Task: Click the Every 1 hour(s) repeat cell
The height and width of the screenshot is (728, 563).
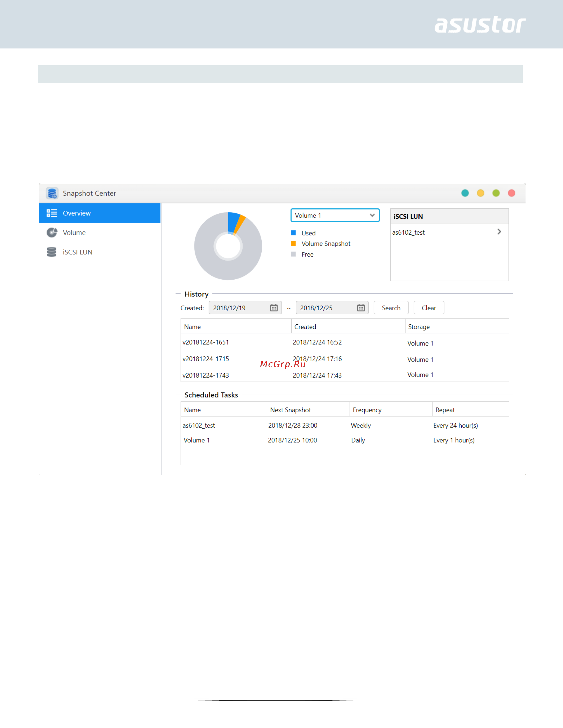Action: [454, 440]
